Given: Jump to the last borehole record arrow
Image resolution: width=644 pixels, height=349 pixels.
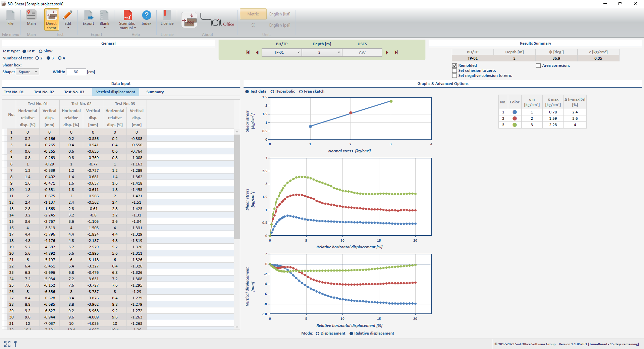Looking at the screenshot, I should [x=396, y=52].
